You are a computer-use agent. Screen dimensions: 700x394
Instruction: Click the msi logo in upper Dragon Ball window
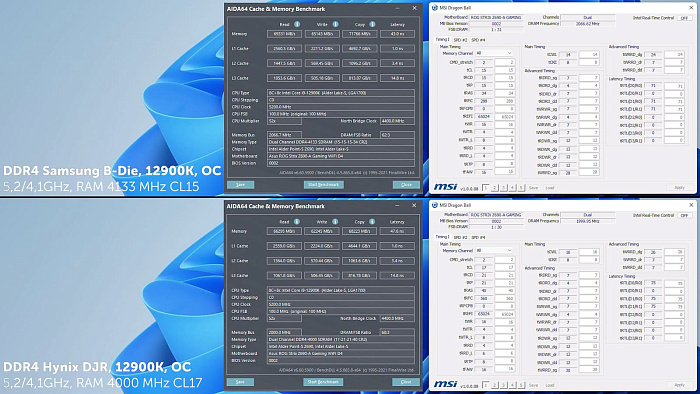(446, 187)
